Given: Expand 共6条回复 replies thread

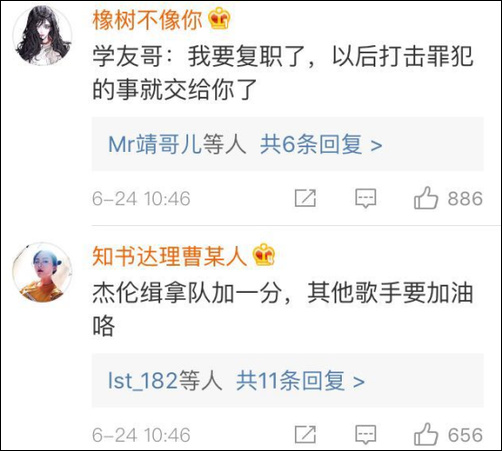Looking at the screenshot, I should (321, 144).
